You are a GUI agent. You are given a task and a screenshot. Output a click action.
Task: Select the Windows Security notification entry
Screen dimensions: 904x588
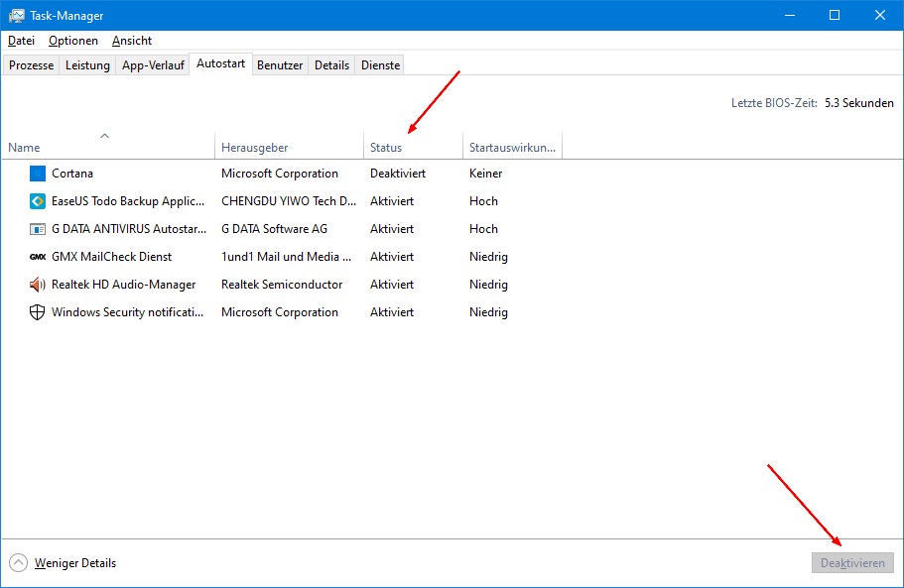[x=127, y=312]
